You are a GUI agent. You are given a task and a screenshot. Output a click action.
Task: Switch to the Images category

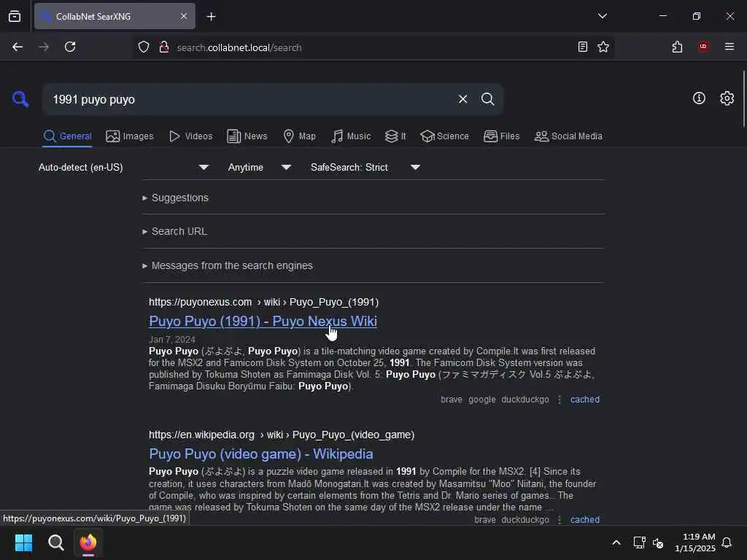(130, 136)
